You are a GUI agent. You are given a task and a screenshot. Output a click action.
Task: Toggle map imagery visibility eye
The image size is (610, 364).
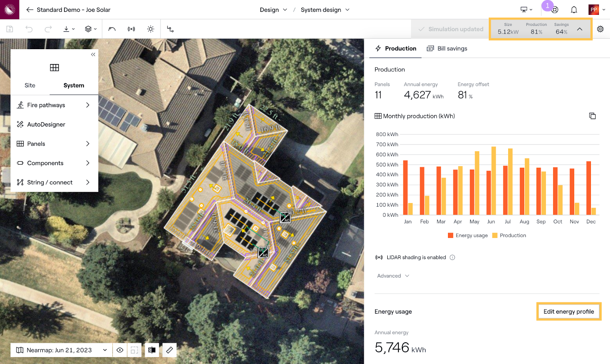[120, 350]
